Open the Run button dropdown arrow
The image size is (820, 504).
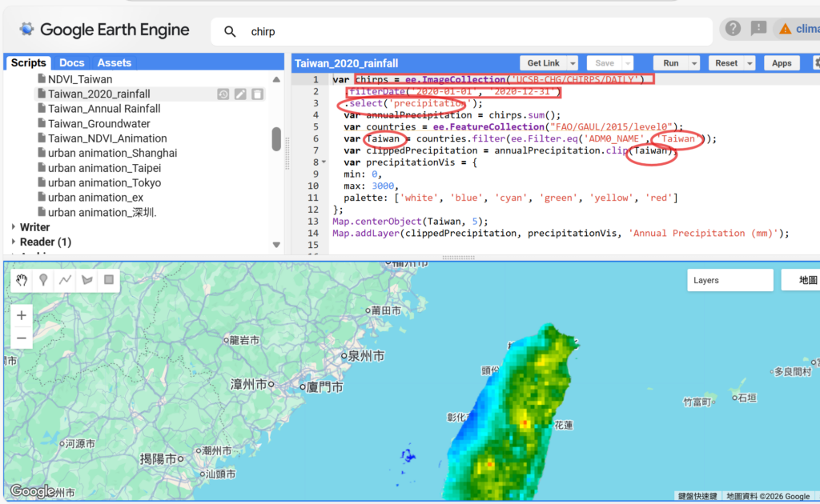click(x=693, y=63)
